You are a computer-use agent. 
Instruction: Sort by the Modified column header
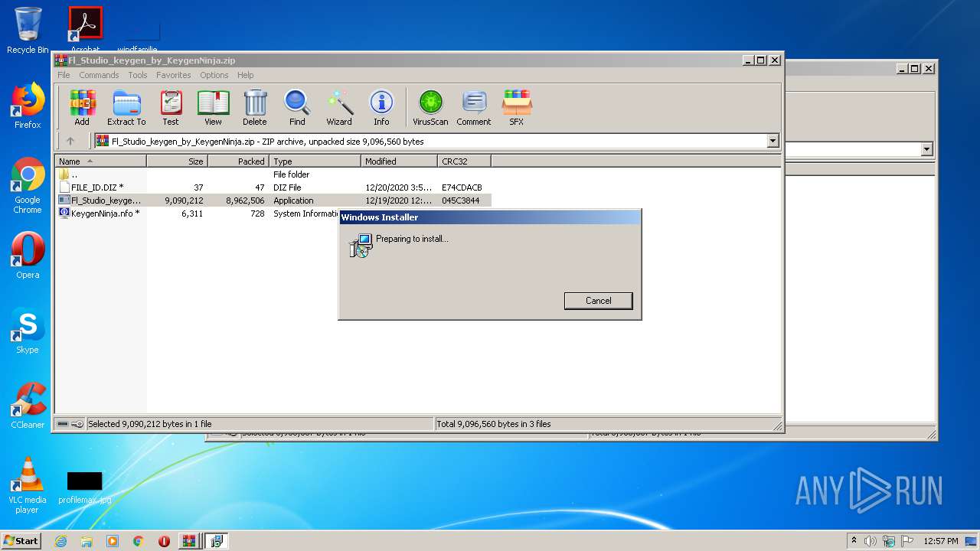[x=399, y=161]
